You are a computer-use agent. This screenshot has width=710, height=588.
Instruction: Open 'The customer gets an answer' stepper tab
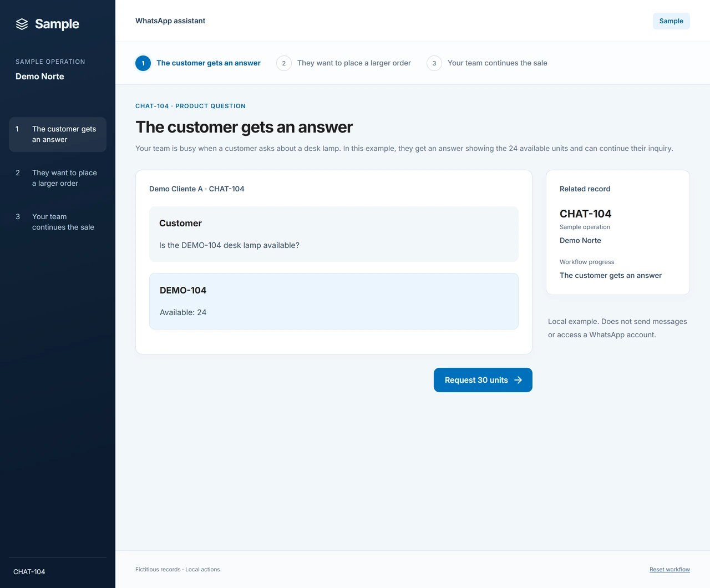pos(198,63)
